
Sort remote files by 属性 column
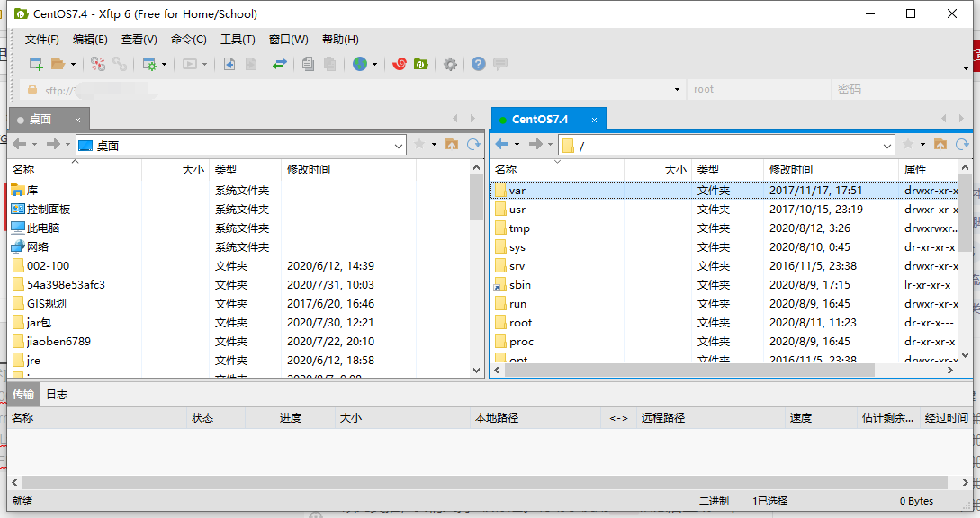pyautogui.click(x=929, y=169)
